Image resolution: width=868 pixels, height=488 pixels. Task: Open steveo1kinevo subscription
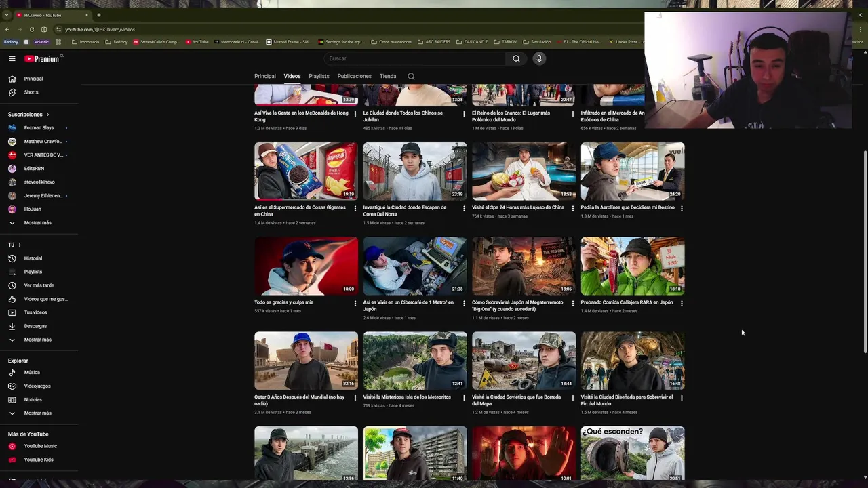[39, 182]
